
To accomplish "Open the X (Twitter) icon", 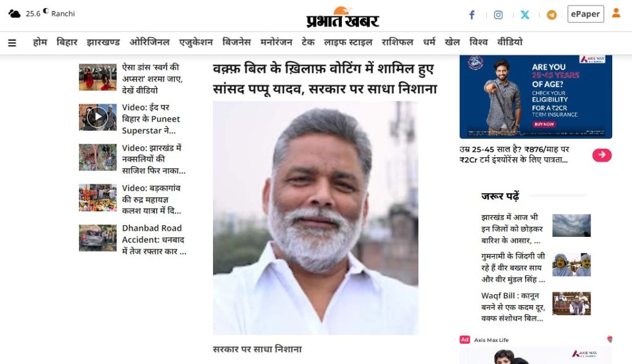I will point(525,15).
